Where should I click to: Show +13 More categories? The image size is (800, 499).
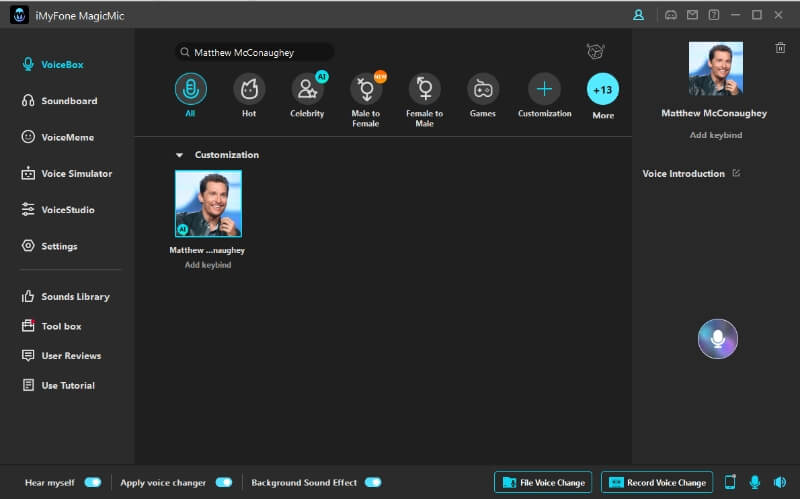click(x=603, y=89)
